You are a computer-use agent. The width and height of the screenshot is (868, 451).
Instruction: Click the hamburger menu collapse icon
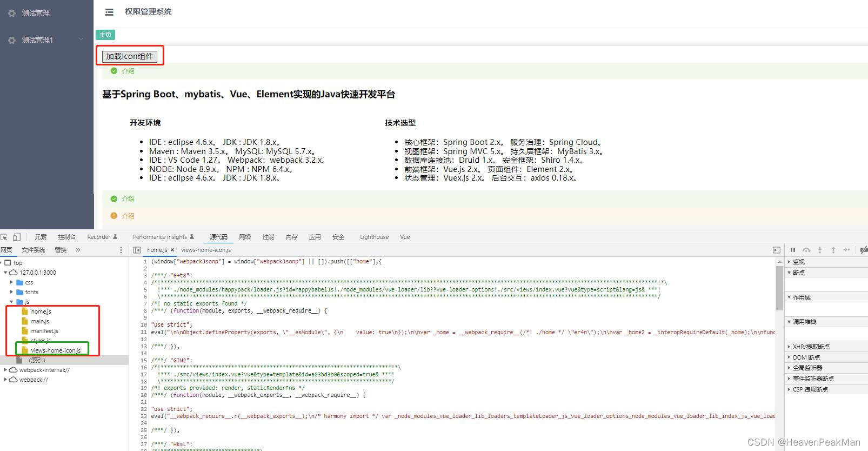pos(109,12)
